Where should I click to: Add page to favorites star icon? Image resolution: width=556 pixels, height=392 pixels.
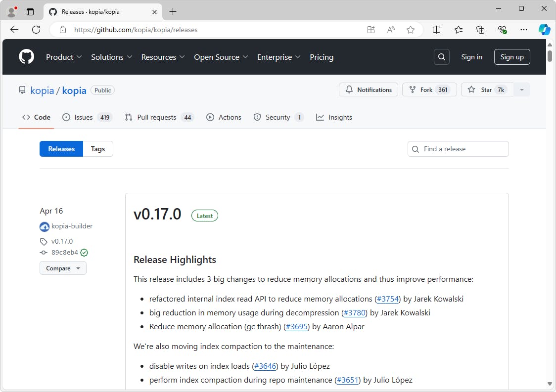pyautogui.click(x=411, y=30)
